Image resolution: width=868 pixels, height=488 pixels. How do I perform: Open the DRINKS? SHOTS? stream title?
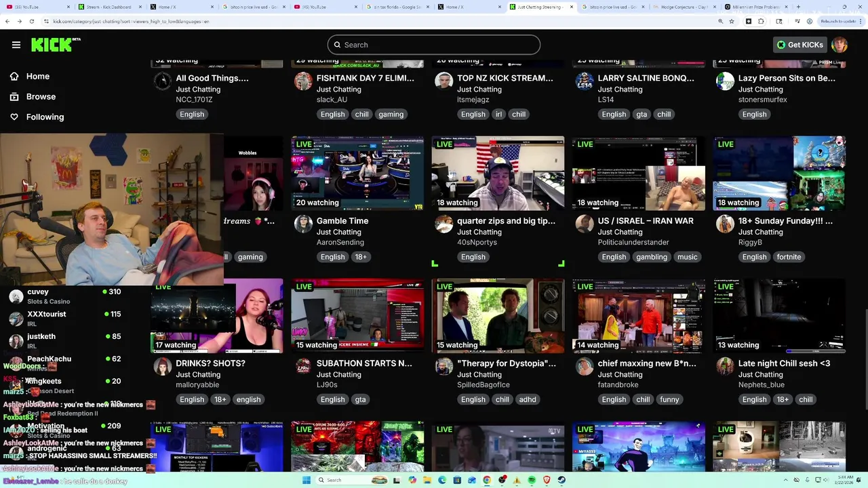click(210, 363)
